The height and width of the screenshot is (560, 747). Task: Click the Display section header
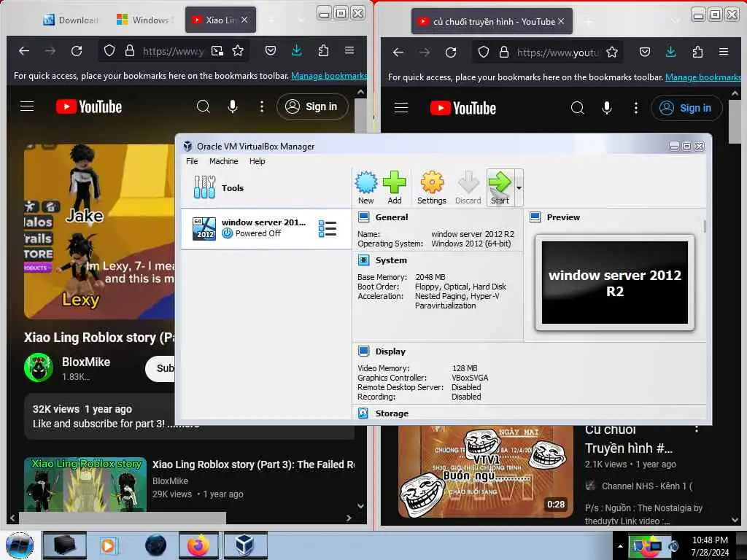tap(390, 351)
